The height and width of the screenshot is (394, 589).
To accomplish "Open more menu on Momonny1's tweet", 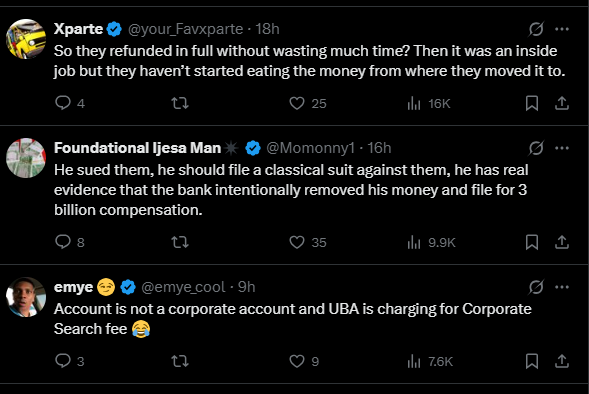I will (562, 148).
